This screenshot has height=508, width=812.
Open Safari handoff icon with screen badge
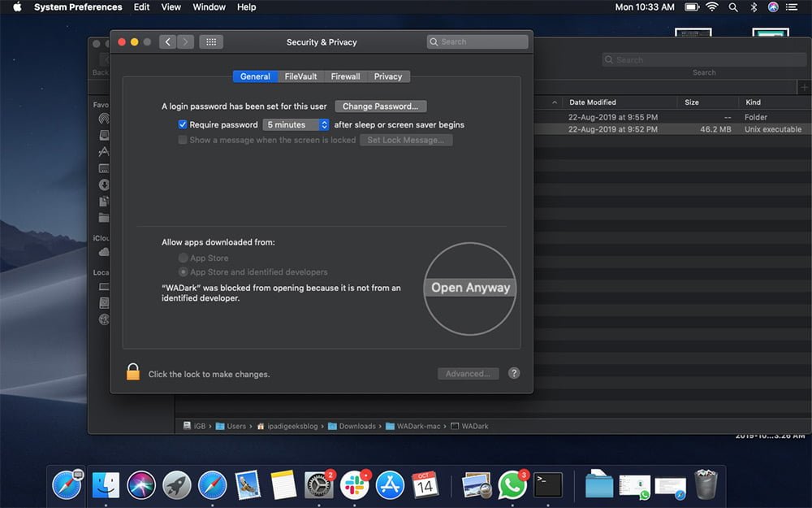(x=67, y=484)
